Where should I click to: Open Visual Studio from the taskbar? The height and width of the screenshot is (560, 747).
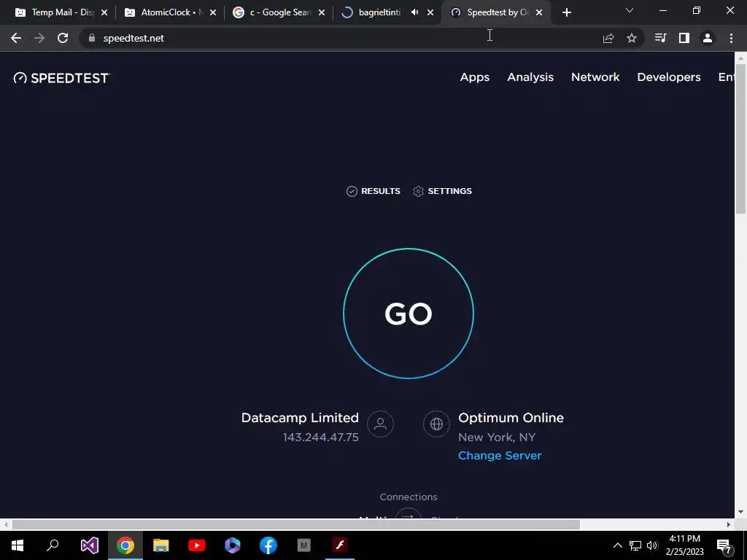click(x=89, y=545)
